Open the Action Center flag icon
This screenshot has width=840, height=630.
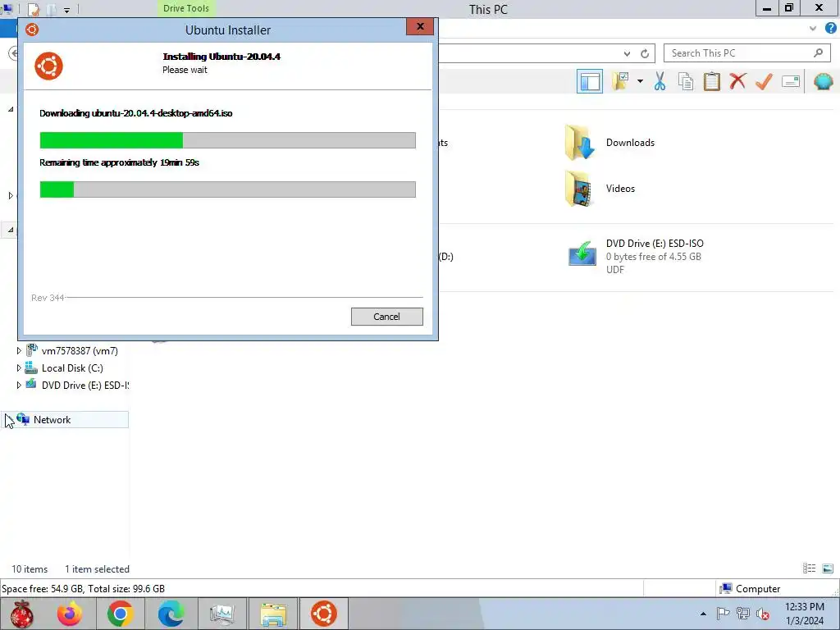point(723,614)
